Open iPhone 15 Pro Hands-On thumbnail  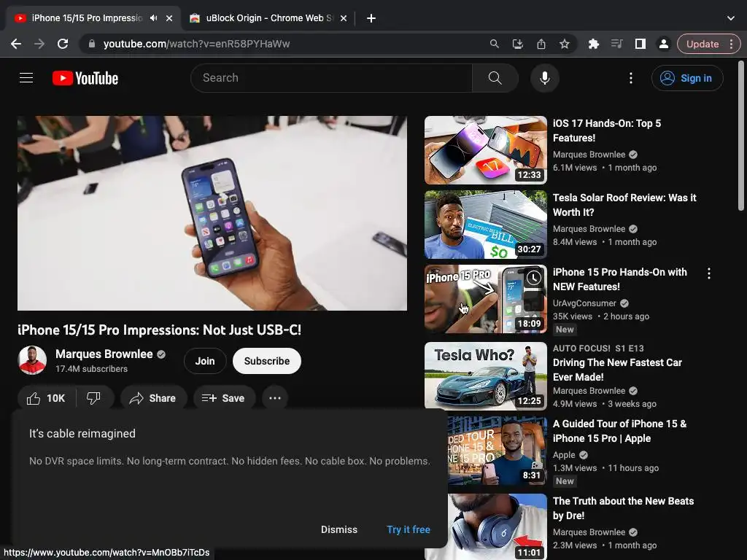tap(485, 298)
